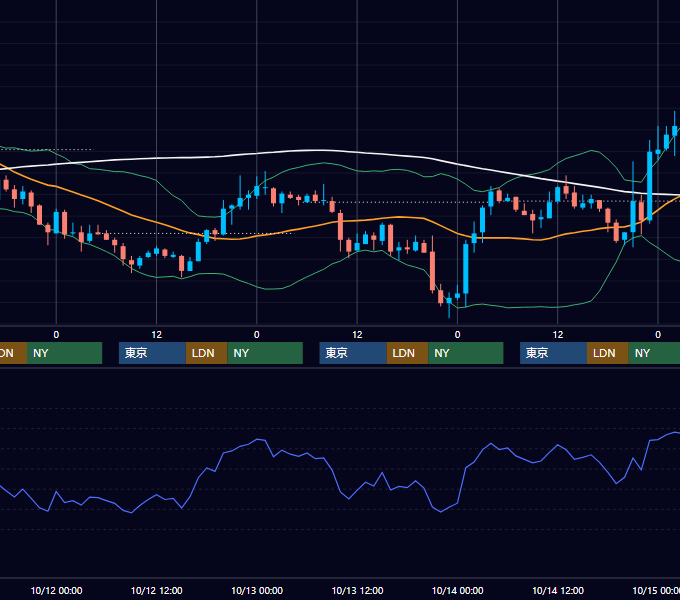Screen dimensions: 680x600
Task: Click the 10/14 00:00 date label
Action: coord(458,590)
